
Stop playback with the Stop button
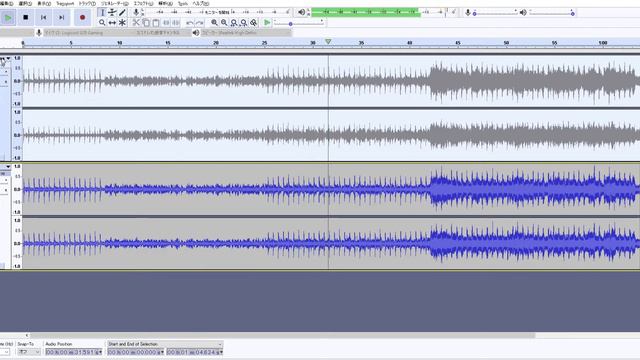[x=26, y=18]
